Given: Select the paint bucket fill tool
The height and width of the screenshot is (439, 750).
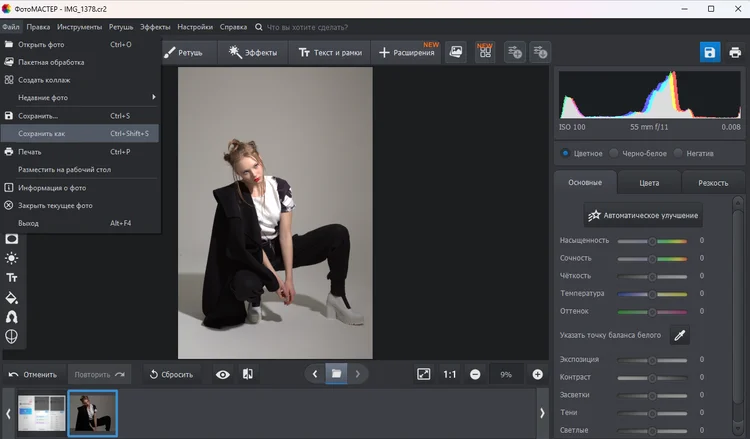Looking at the screenshot, I should click(12, 297).
